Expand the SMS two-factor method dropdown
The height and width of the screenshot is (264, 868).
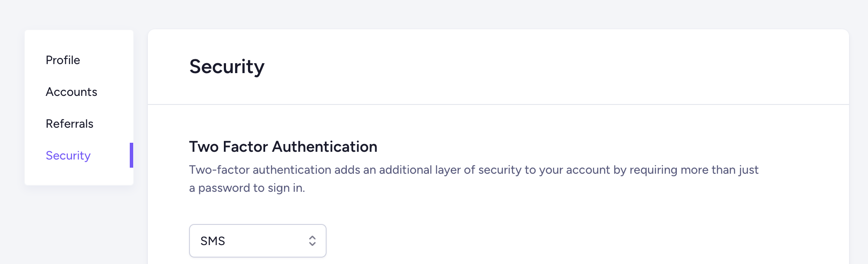coord(257,241)
